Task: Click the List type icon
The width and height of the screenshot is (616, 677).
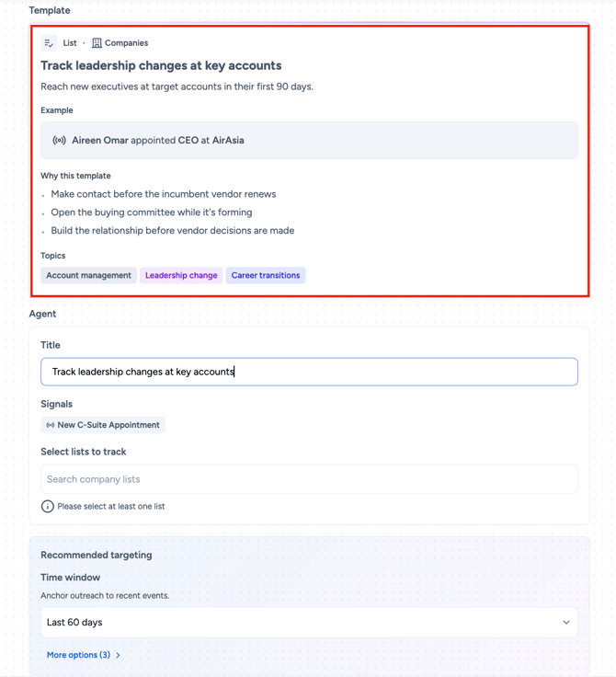Action: click(x=49, y=43)
